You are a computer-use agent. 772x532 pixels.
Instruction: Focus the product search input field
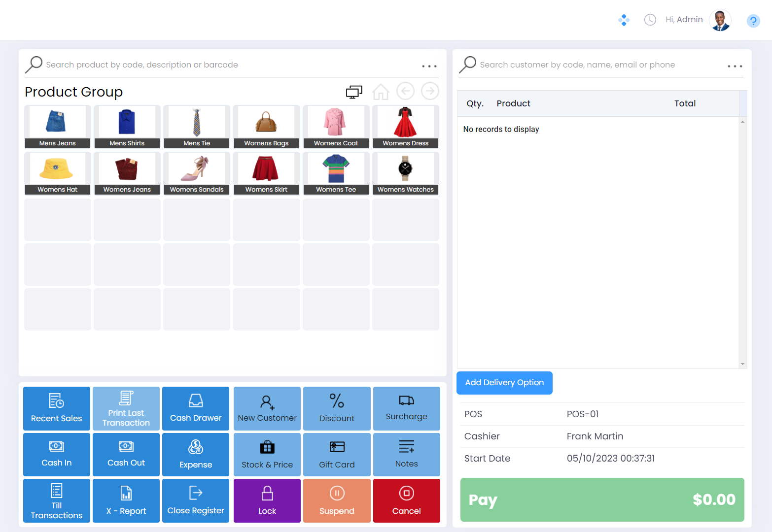point(227,65)
